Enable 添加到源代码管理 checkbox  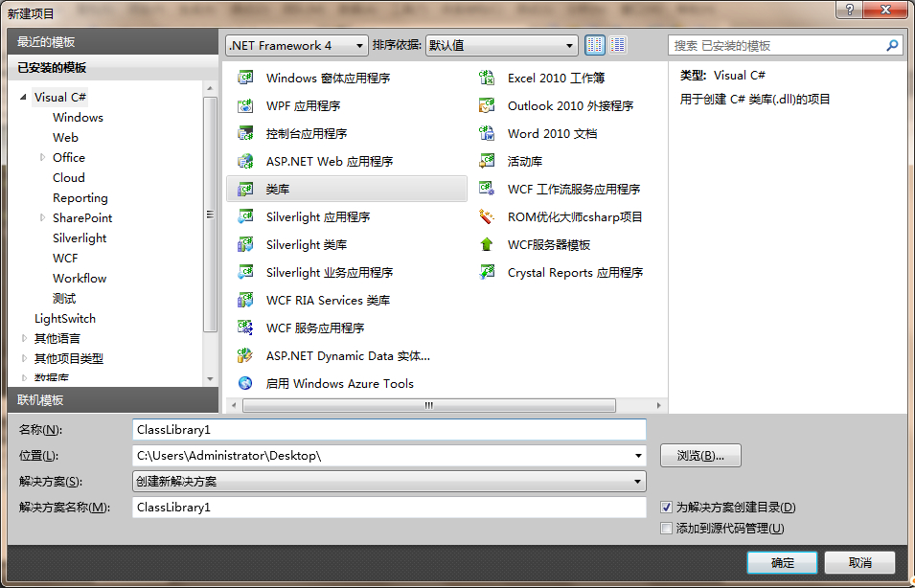pyautogui.click(x=667, y=529)
